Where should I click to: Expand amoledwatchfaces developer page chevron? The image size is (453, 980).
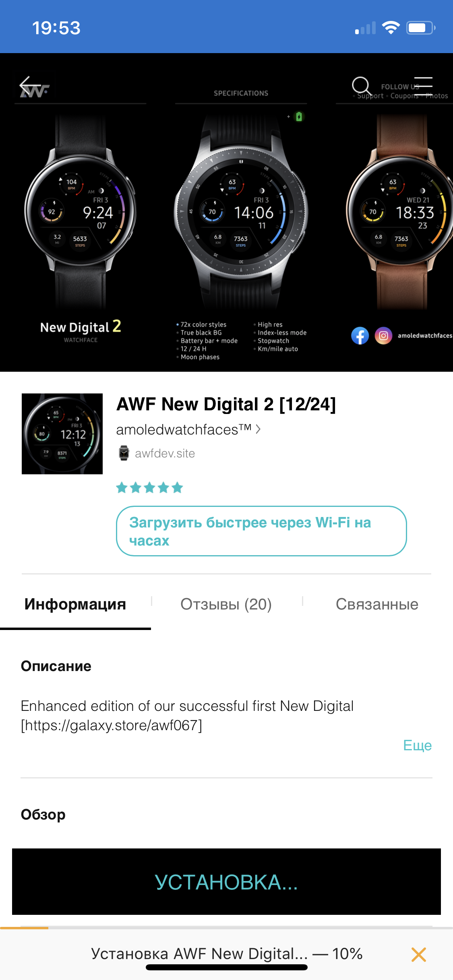[x=258, y=429]
